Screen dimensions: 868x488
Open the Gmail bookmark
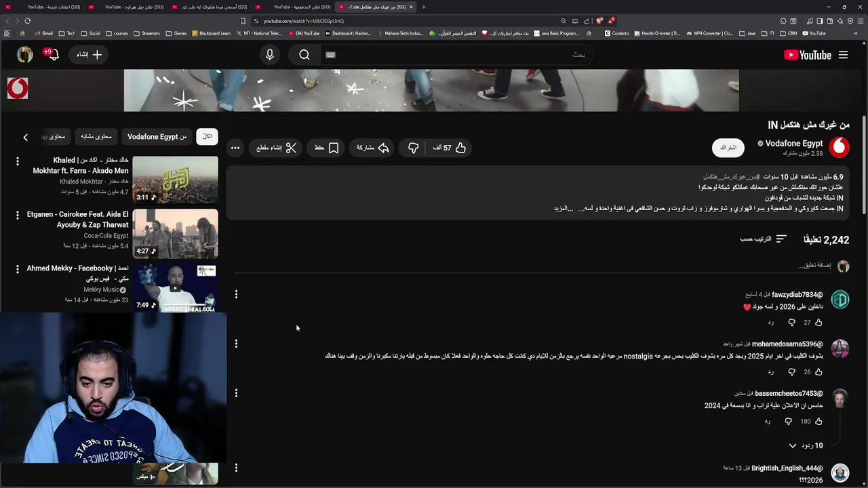click(x=43, y=33)
